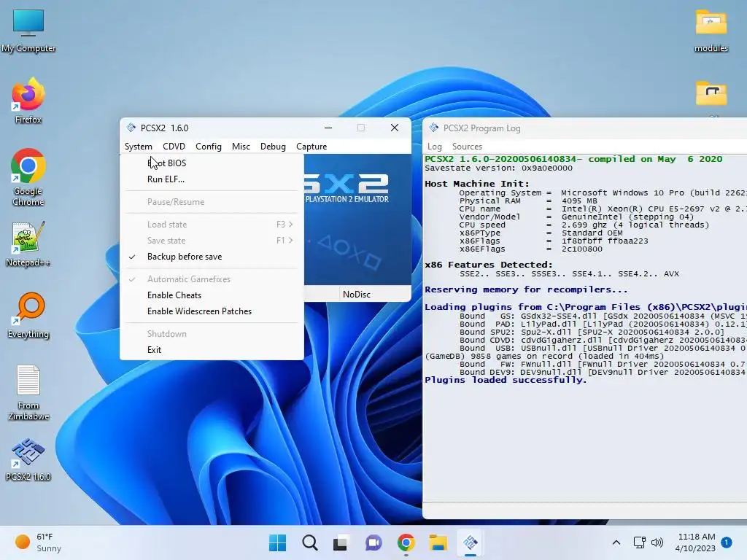Click the PlayStation 2 Emulator logo banner
Screen dimensions: 747x560
(x=357, y=219)
